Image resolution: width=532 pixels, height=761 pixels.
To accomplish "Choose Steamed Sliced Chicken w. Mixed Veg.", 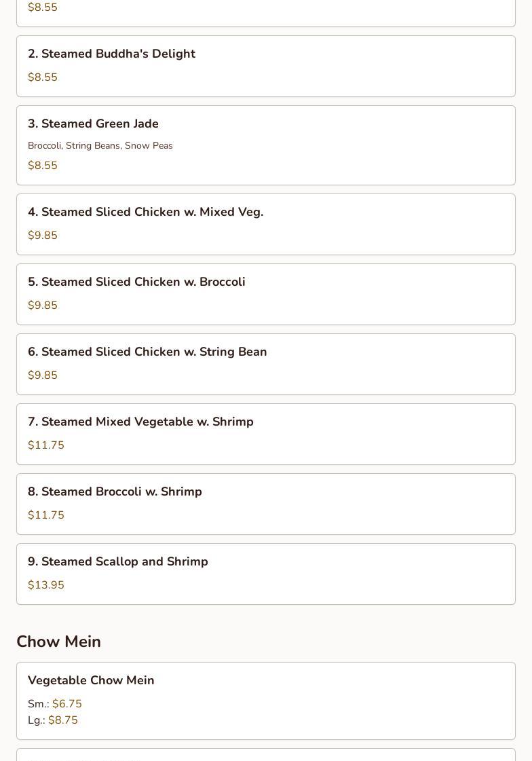I will click(x=145, y=212).
